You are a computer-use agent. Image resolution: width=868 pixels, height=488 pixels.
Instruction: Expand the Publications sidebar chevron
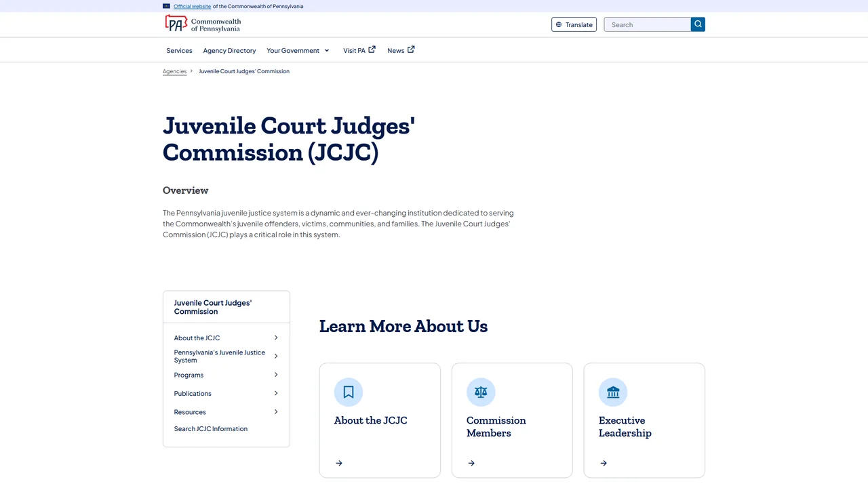coord(276,393)
